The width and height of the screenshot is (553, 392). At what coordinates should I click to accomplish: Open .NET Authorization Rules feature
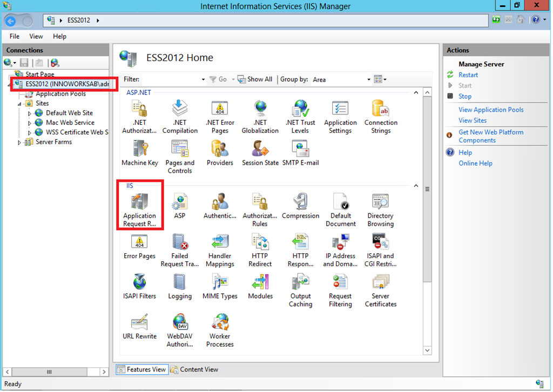pos(139,117)
